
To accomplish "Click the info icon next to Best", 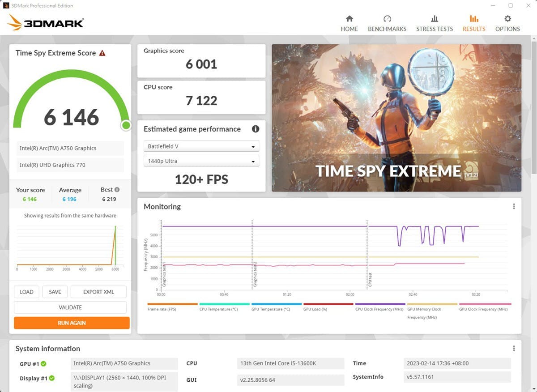I will coord(117,190).
